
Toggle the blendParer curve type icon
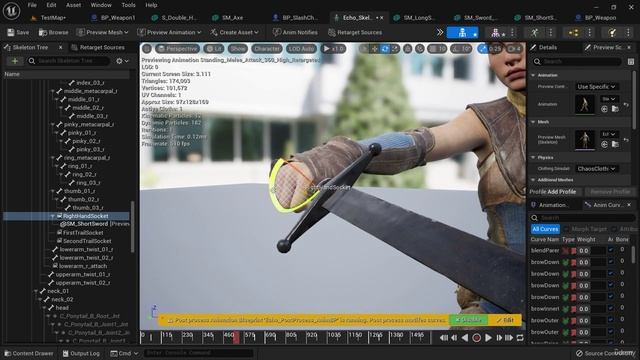pos(565,251)
